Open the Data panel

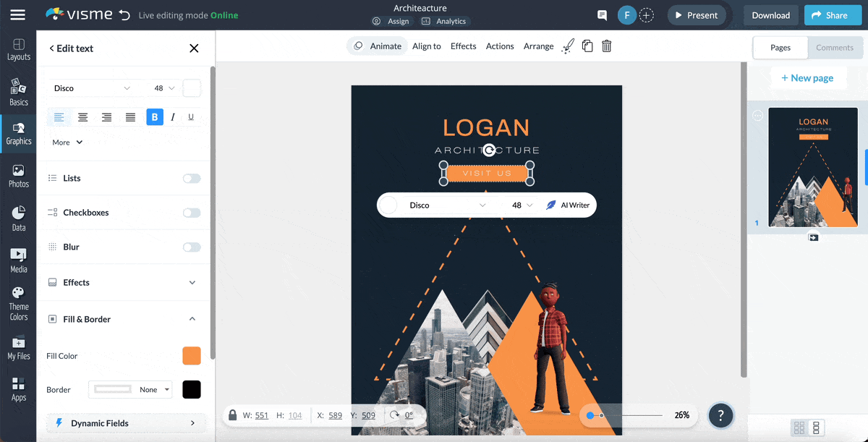pos(18,217)
